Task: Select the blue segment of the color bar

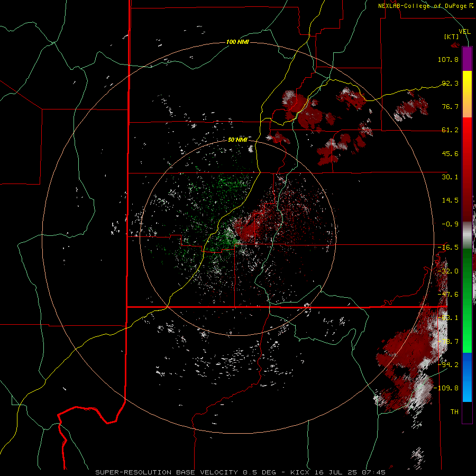Action: click(467, 377)
